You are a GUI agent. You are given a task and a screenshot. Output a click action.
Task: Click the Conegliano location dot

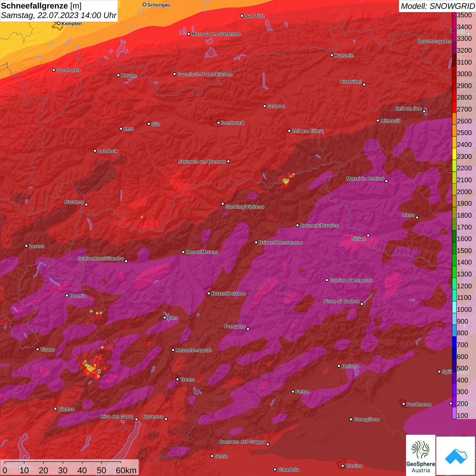pyautogui.click(x=351, y=419)
